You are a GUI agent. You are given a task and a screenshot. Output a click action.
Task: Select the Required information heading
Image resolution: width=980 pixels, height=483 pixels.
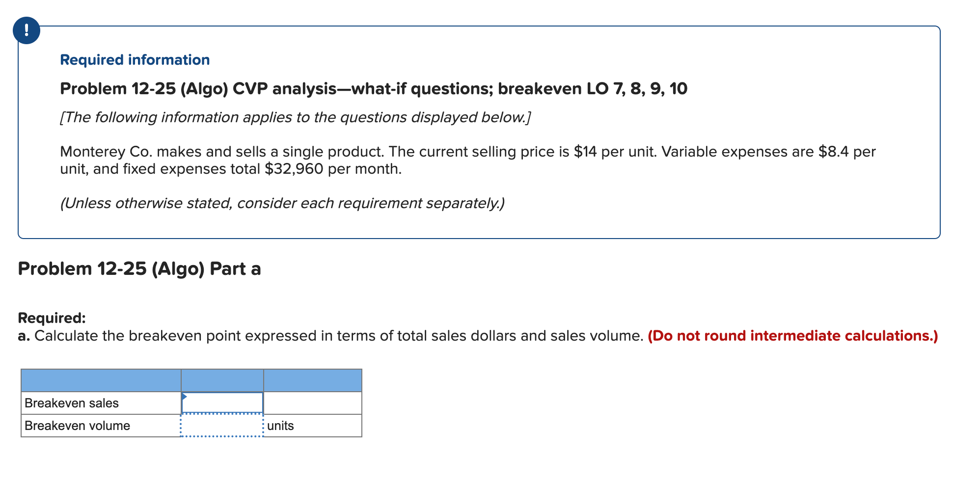pos(134,59)
